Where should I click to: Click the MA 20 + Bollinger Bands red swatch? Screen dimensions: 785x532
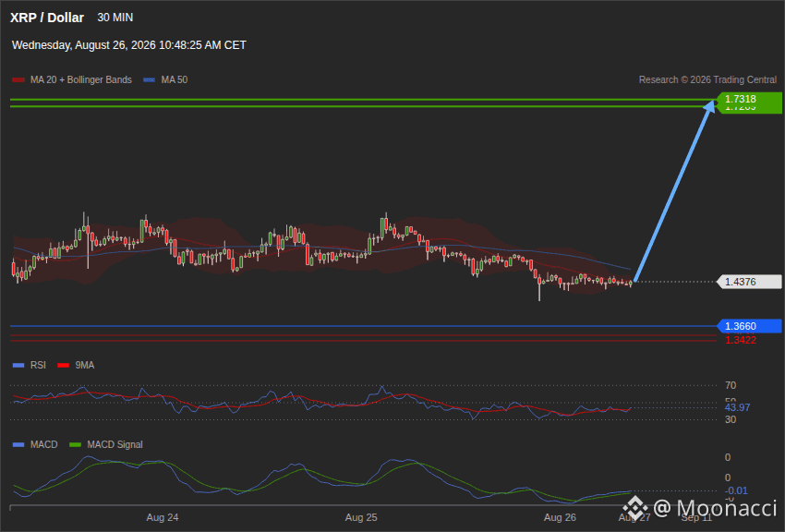click(18, 80)
